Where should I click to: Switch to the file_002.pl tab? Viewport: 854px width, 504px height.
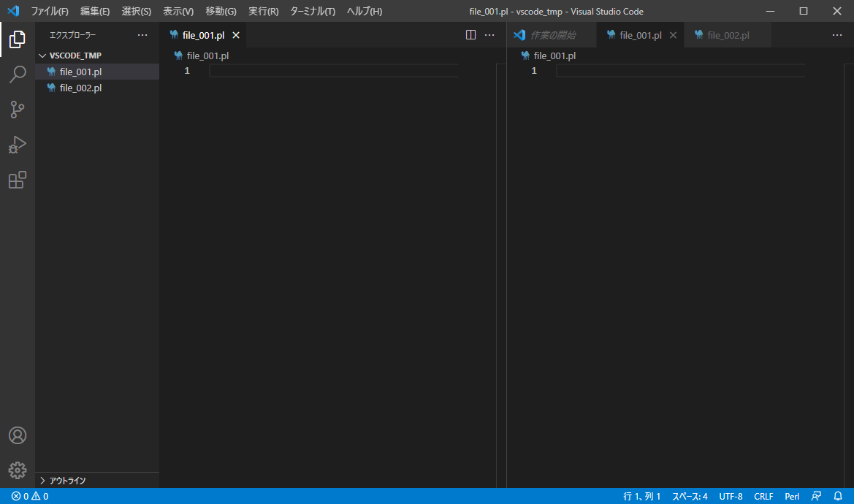coord(728,35)
